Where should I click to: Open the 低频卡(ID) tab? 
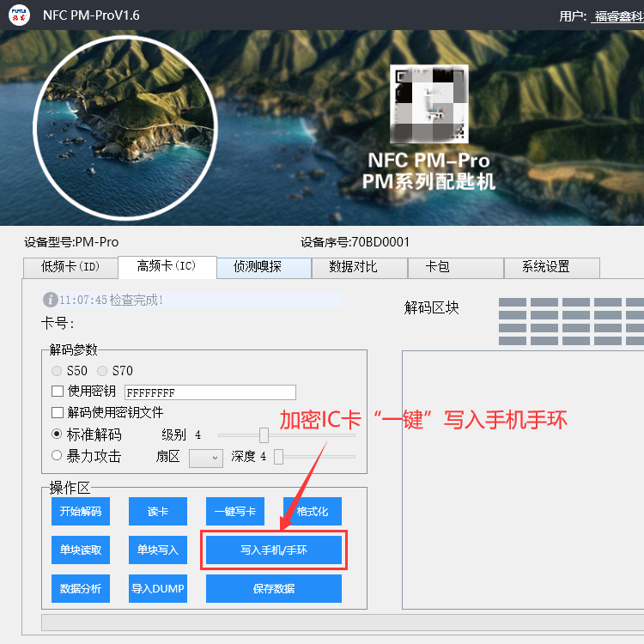click(70, 267)
